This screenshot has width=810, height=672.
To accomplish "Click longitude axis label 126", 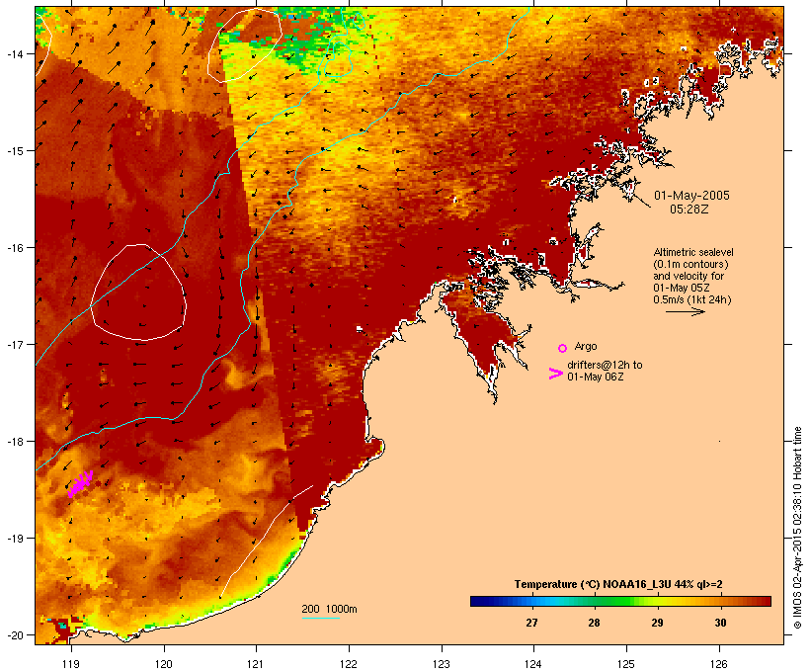I will pos(718,664).
